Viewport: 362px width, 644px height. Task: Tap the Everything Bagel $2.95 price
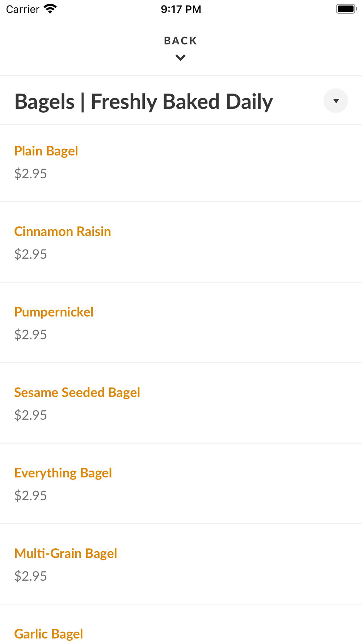coord(31,495)
